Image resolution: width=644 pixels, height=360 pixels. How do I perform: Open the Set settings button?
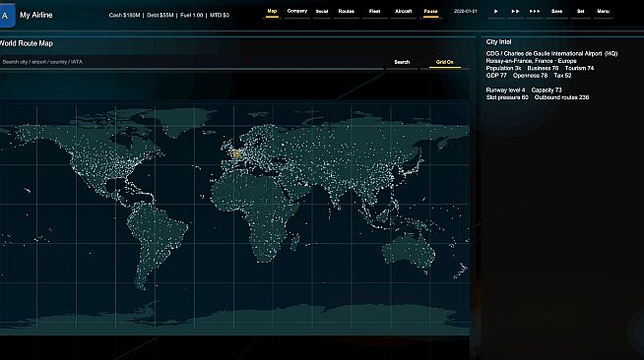coord(580,12)
